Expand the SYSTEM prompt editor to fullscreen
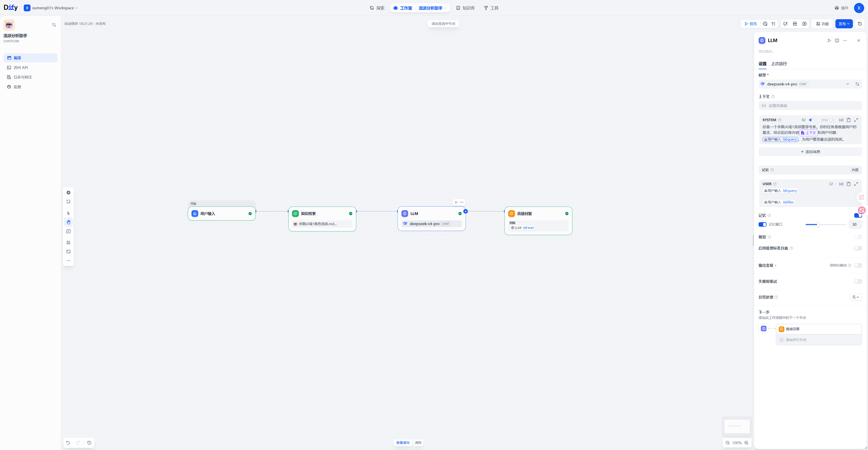Screen dimensions: 868x450 (x=856, y=120)
